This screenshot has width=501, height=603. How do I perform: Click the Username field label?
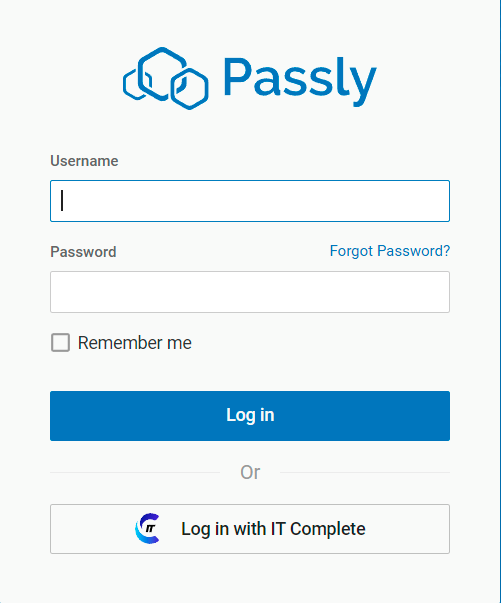(x=84, y=161)
